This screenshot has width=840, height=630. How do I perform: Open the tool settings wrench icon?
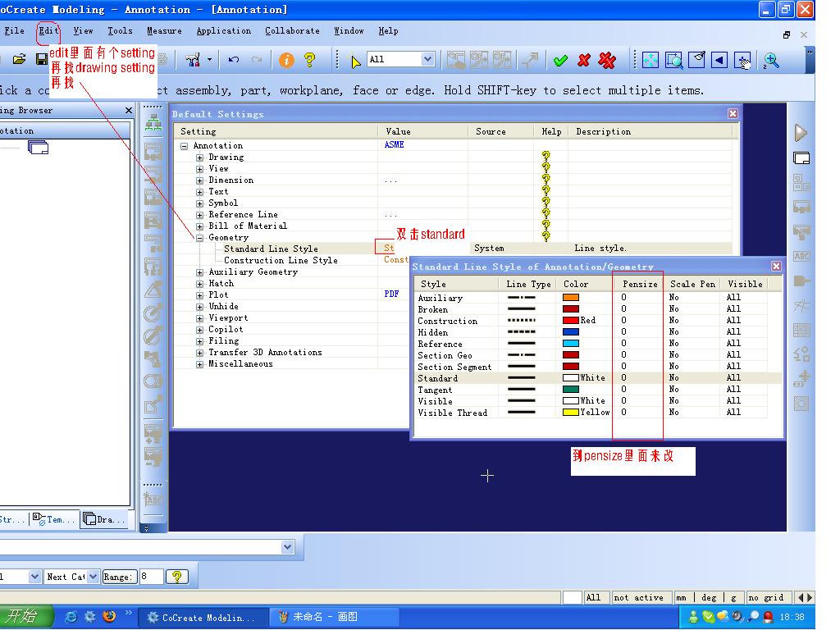(192, 60)
